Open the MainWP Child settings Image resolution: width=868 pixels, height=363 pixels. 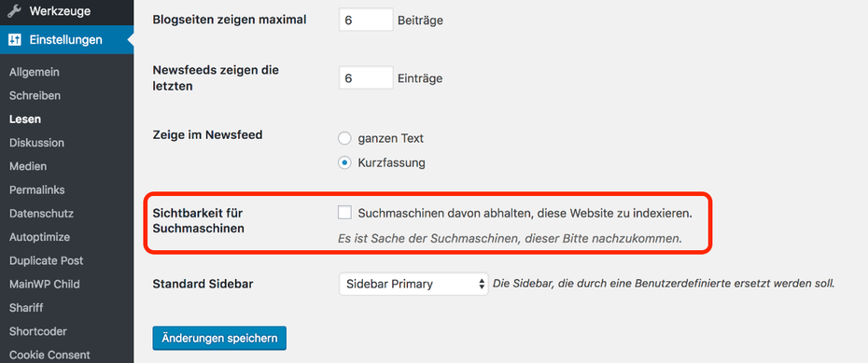pyautogui.click(x=44, y=285)
